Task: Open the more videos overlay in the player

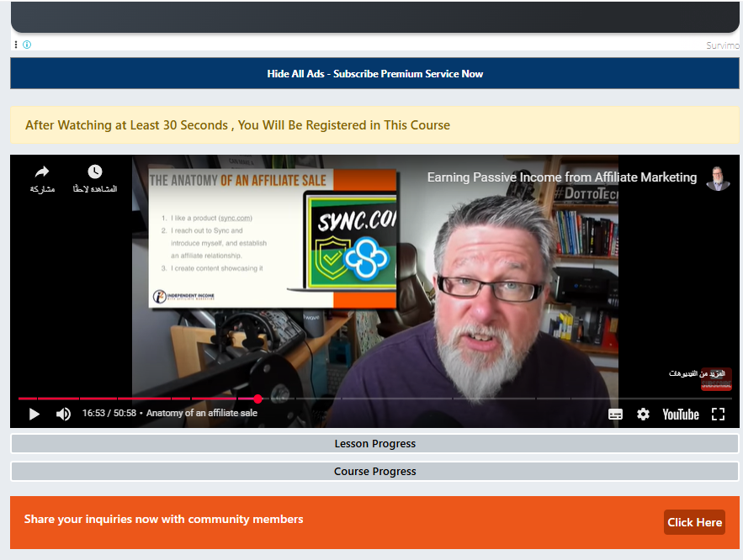Action: pyautogui.click(x=700, y=375)
